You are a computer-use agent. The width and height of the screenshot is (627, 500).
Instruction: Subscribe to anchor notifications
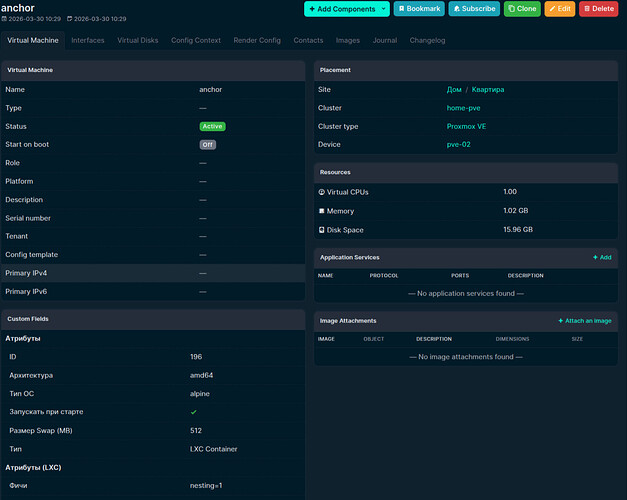coord(474,9)
